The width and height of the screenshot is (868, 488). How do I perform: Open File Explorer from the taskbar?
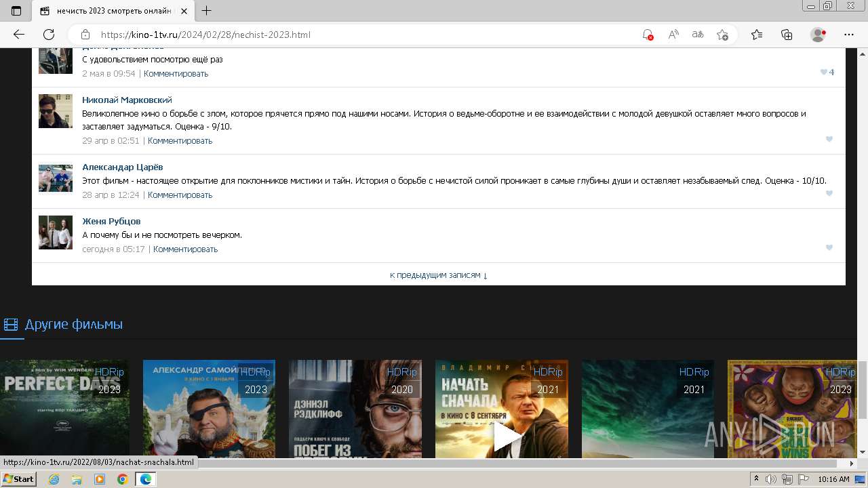[77, 479]
